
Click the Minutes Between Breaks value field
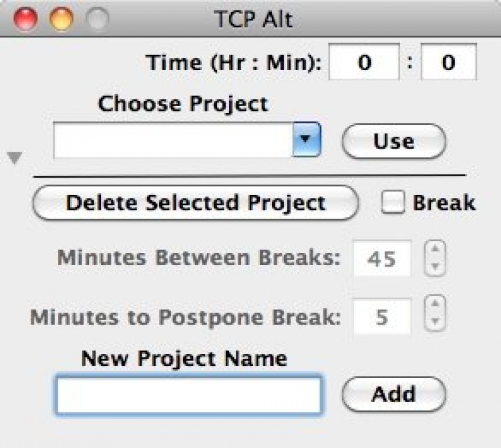click(382, 258)
